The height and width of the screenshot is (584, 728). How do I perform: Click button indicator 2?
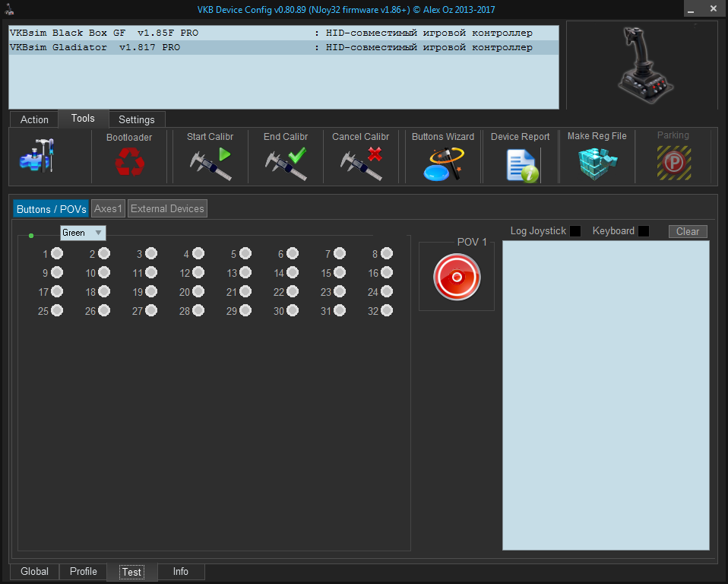pyautogui.click(x=104, y=253)
